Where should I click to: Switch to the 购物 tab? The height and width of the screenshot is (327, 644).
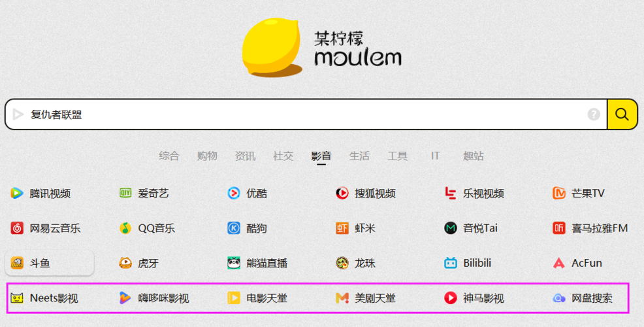pyautogui.click(x=207, y=156)
